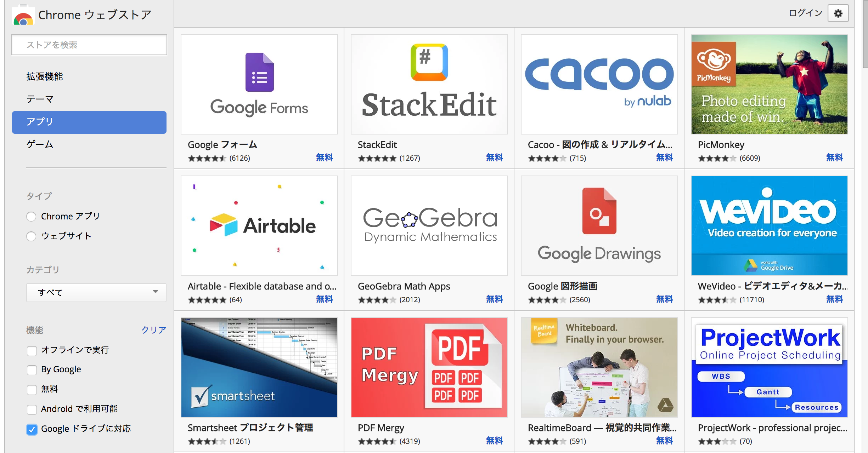Image resolution: width=868 pixels, height=453 pixels.
Task: Click the StackEdit app title
Action: (x=377, y=144)
